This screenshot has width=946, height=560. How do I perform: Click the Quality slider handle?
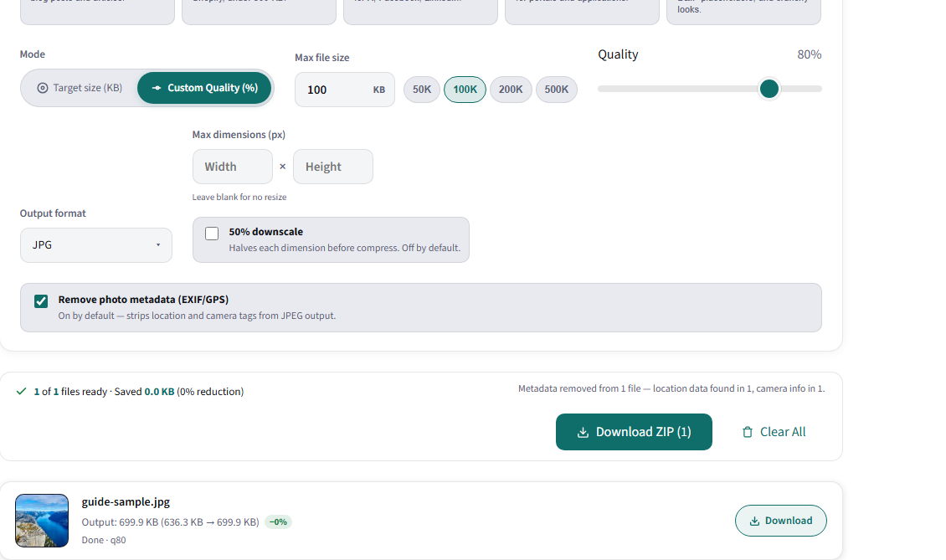[x=769, y=89]
